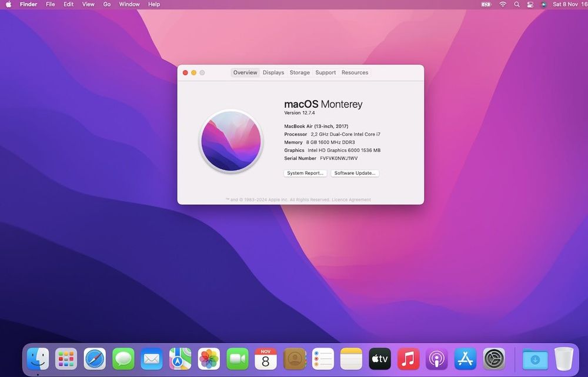Switch to the Displays tab
Viewport: 588px width, 377px height.
coord(273,72)
